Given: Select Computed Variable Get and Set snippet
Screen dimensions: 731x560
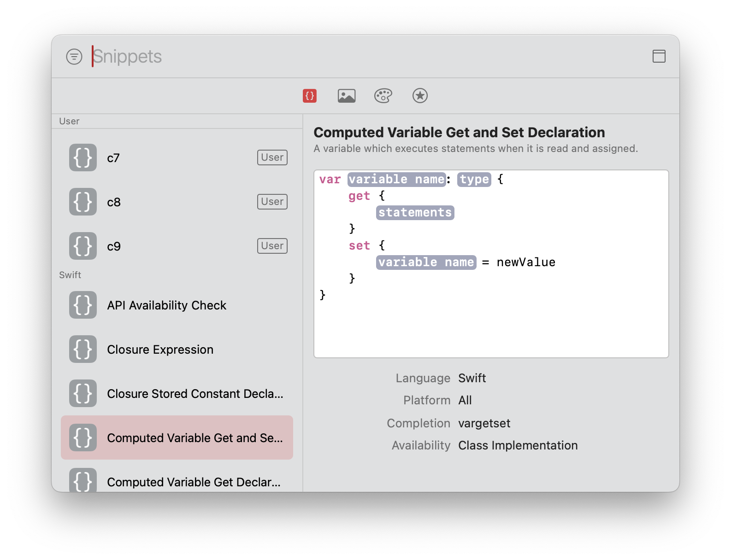Looking at the screenshot, I should pos(177,437).
